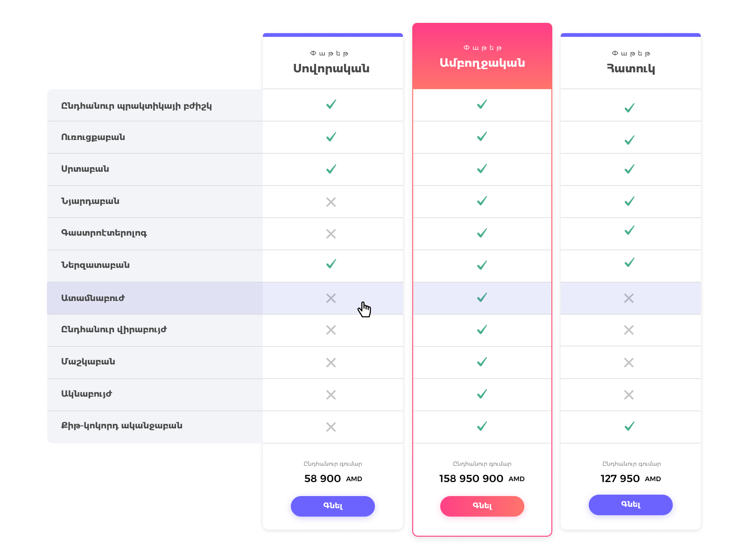Select the Հատուկ package header
Image resolution: width=747 pixels, height=560 pixels.
[x=631, y=68]
